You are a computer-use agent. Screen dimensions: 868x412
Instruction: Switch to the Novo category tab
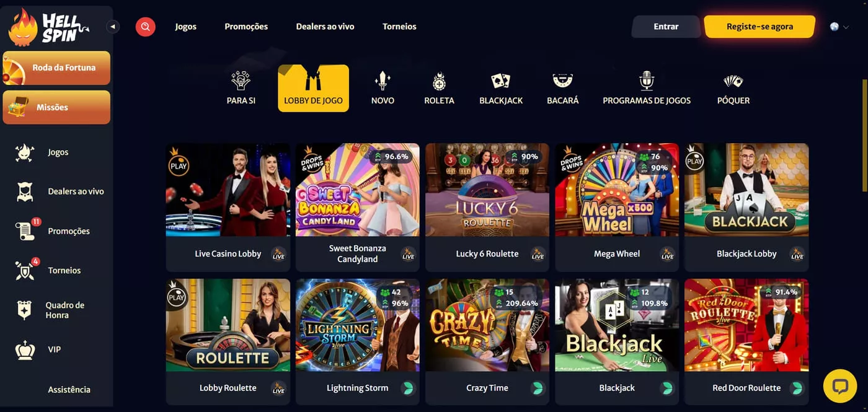click(383, 89)
